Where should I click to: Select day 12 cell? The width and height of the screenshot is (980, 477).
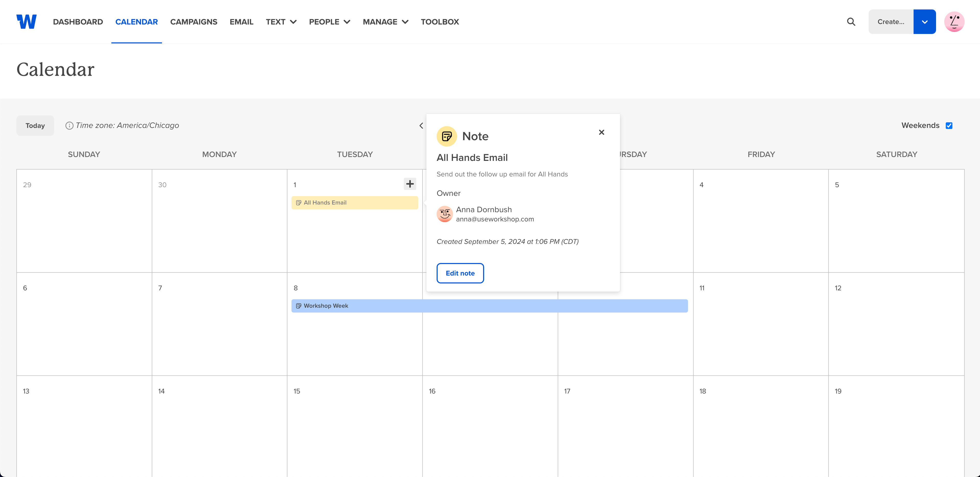pyautogui.click(x=896, y=324)
